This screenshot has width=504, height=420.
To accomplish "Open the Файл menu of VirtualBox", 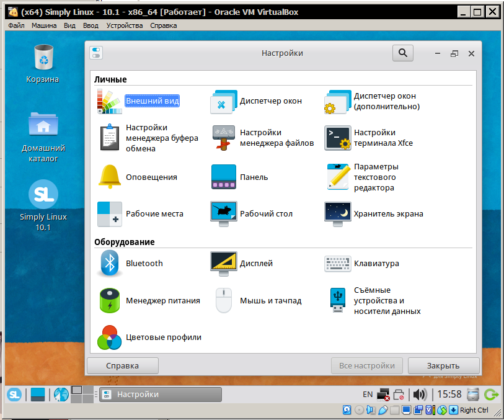I will (x=16, y=25).
